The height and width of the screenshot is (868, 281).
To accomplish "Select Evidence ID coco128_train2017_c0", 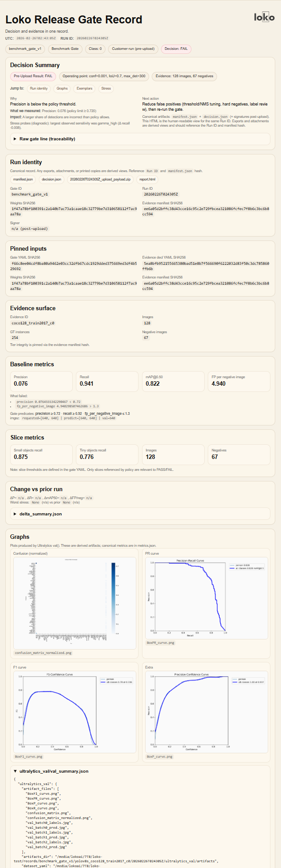I will pos(33,323).
